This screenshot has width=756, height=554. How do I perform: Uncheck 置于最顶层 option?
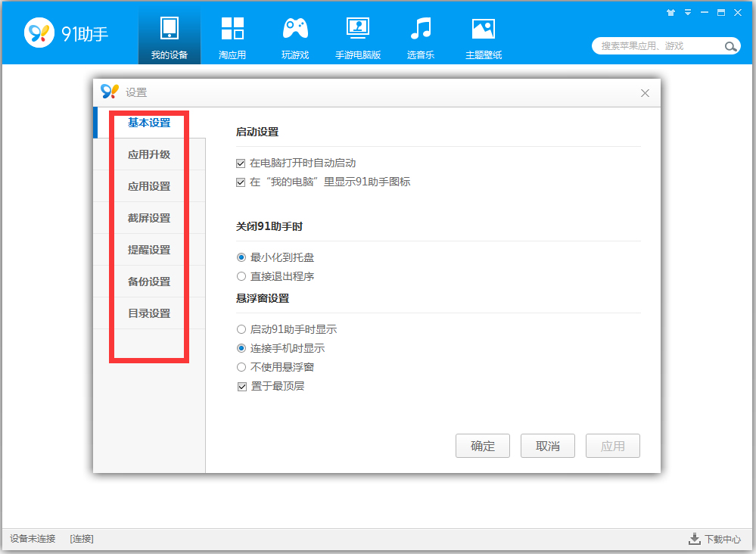click(x=240, y=385)
